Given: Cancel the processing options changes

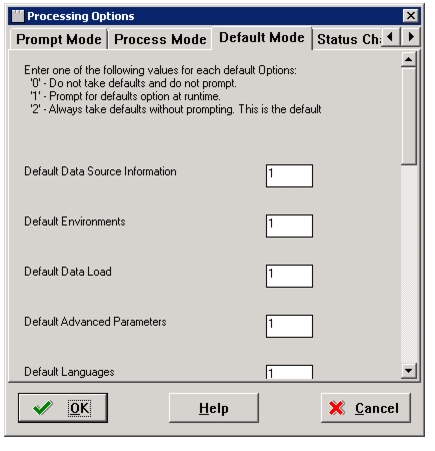Looking at the screenshot, I should pos(366,408).
